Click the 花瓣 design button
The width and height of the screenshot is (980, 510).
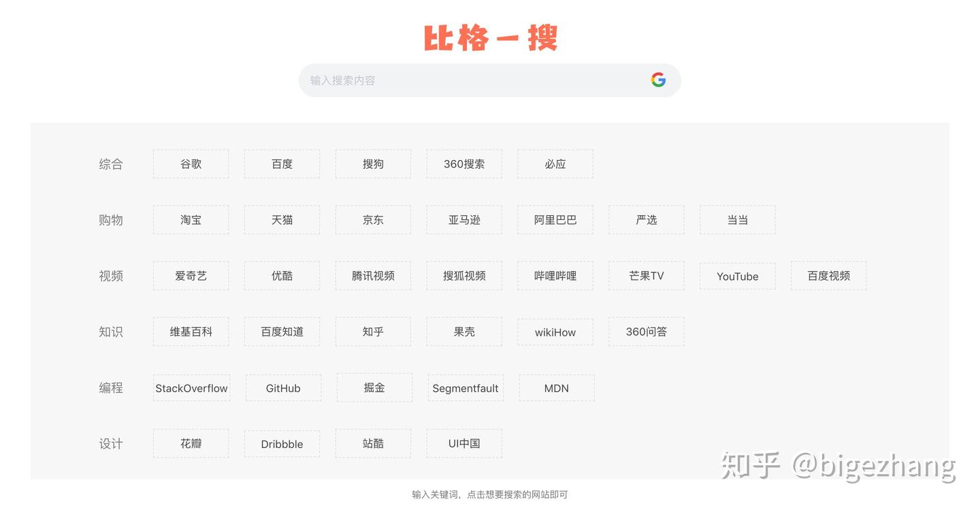click(x=191, y=443)
